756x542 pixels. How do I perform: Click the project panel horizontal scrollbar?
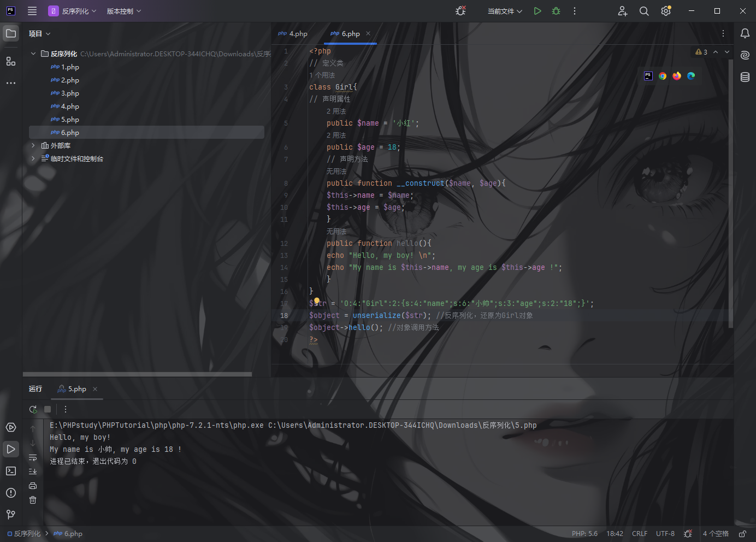click(138, 374)
